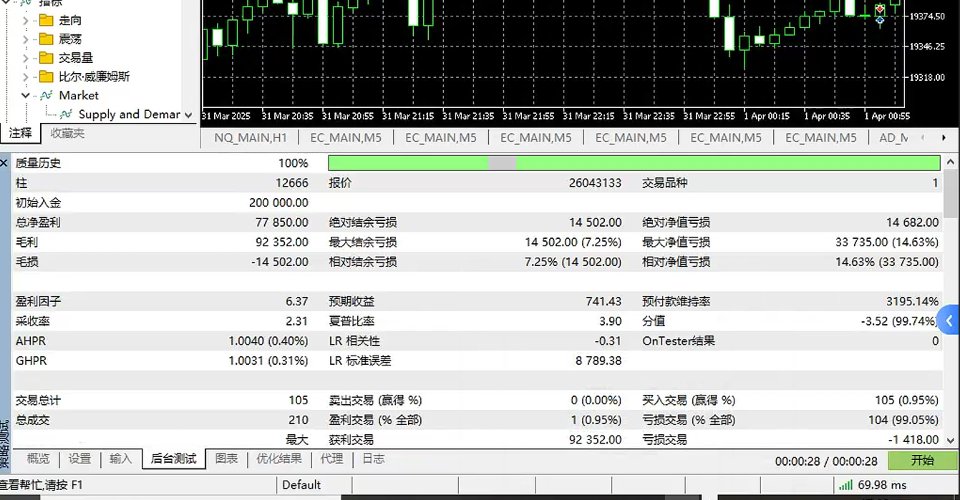Click the 预付款维持率 value 3195.14%
960x500 pixels.
click(x=912, y=301)
